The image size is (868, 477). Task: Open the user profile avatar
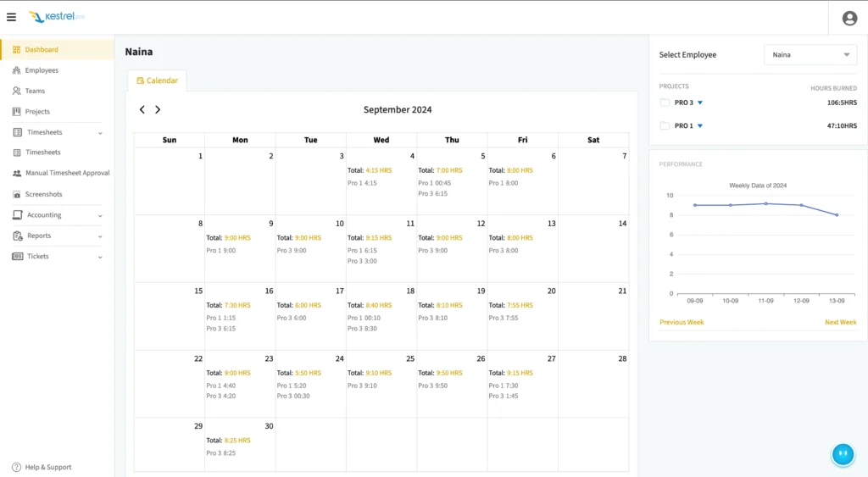pos(849,19)
